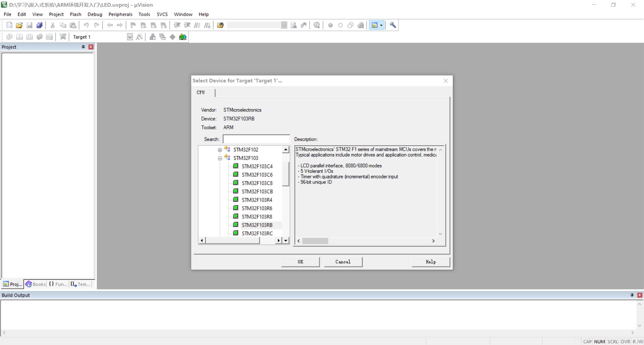Click the device tree scroll-up arrow

286,150
